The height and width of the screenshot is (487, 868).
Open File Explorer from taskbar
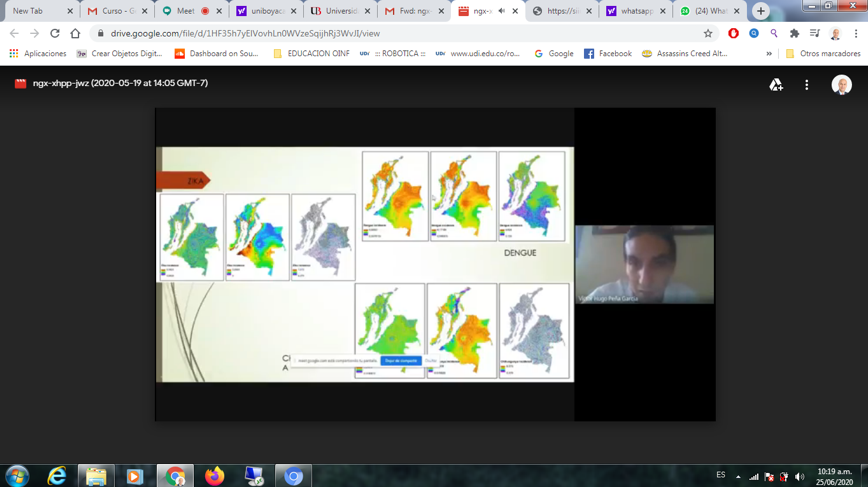click(96, 476)
